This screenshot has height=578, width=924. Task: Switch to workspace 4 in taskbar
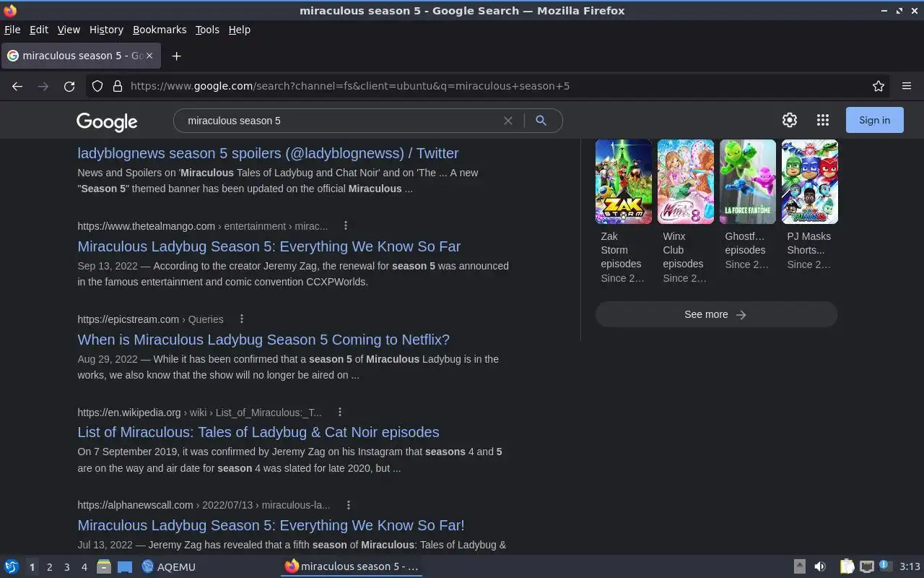click(x=84, y=566)
